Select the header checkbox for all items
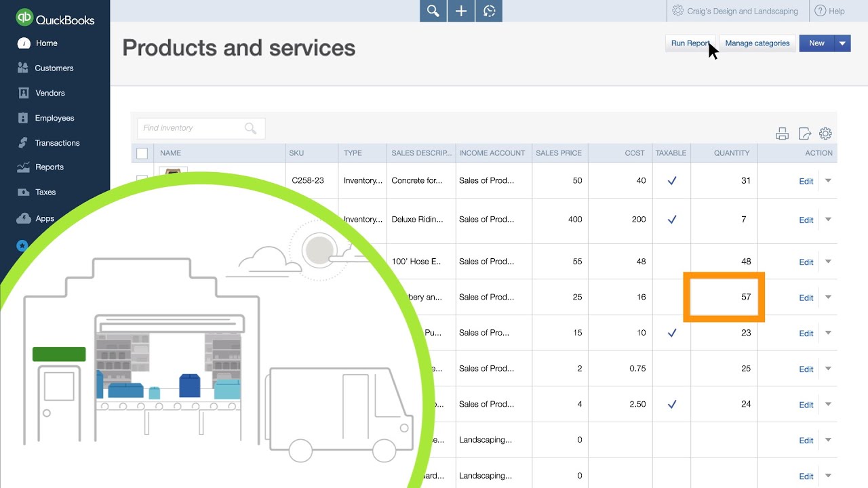The height and width of the screenshot is (488, 868). 142,153
